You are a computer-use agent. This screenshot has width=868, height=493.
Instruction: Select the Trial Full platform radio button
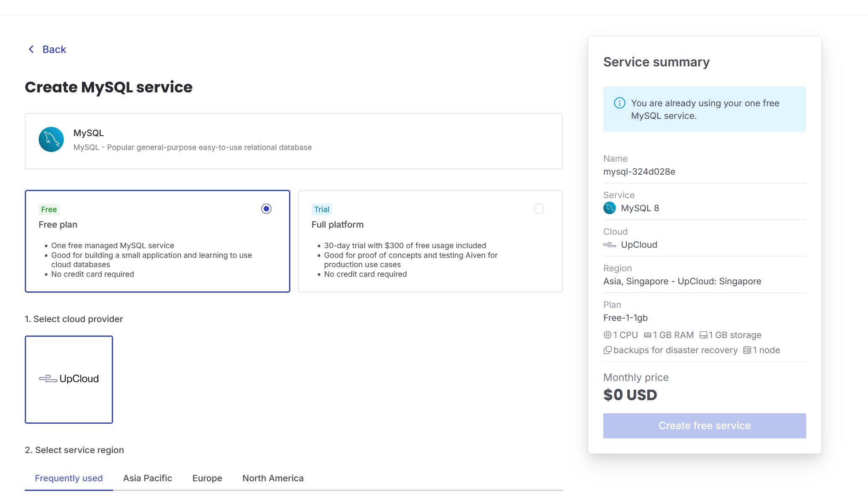pyautogui.click(x=539, y=209)
